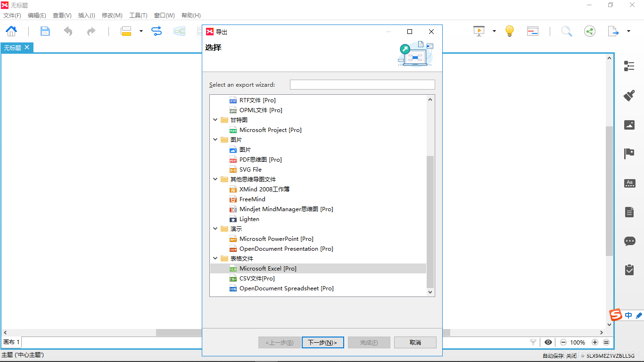The image size is (644, 362).
Task: Select Microsoft PowerPoint [Pro] option
Action: click(276, 239)
